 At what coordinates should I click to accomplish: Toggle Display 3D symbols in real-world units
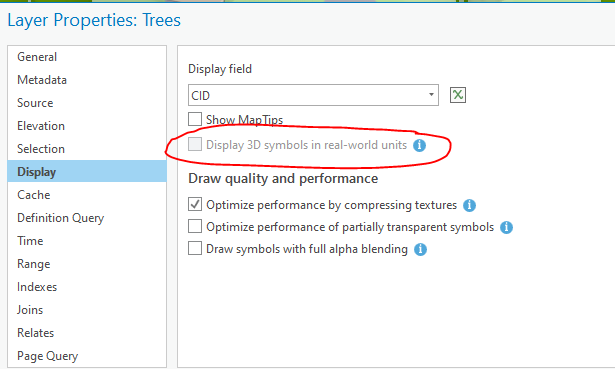pyautogui.click(x=195, y=144)
